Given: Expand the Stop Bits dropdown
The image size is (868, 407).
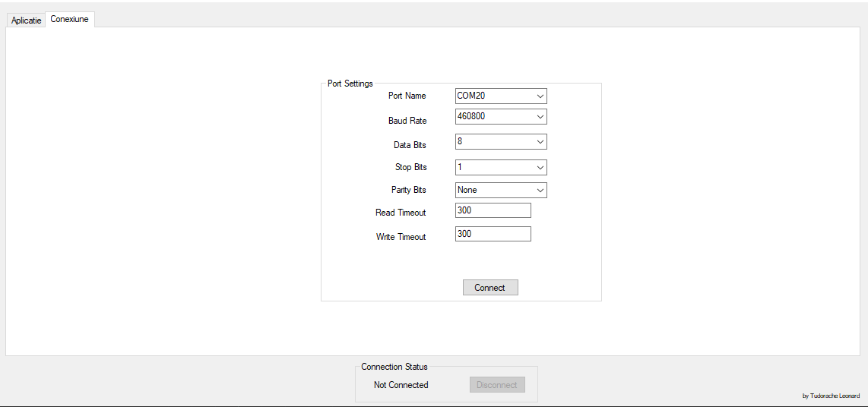Looking at the screenshot, I should click(x=501, y=167).
